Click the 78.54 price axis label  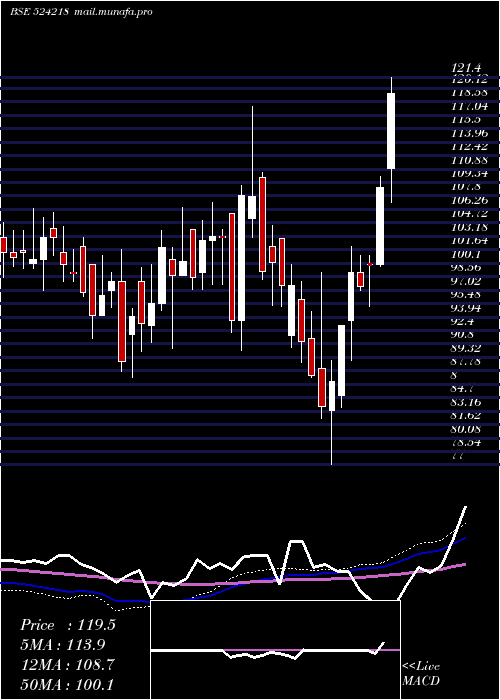(x=466, y=442)
